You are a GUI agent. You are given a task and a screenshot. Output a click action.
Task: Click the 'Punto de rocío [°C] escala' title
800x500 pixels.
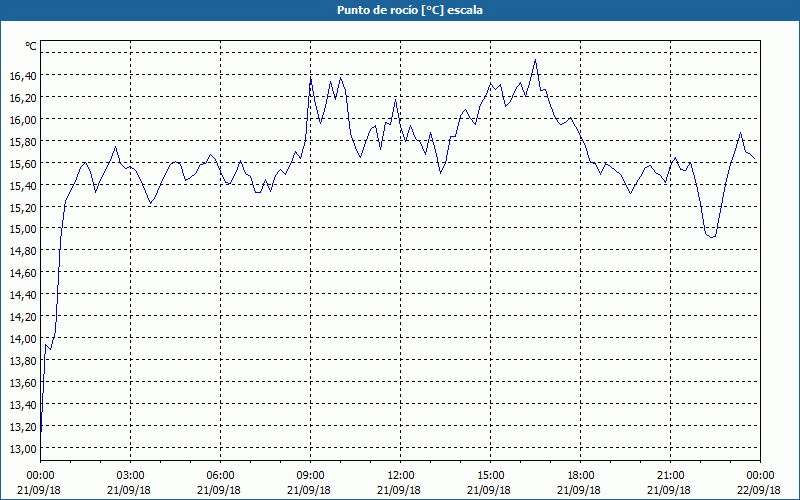410,10
